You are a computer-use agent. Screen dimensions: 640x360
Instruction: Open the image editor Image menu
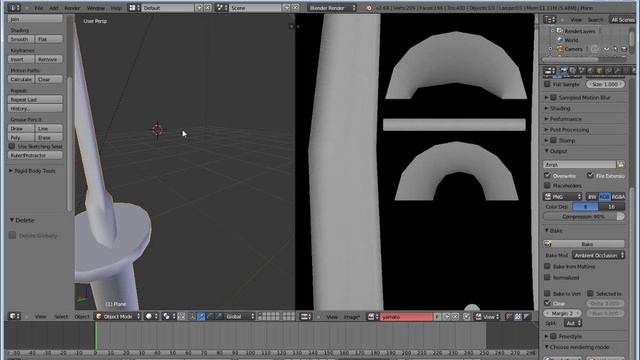(x=352, y=317)
